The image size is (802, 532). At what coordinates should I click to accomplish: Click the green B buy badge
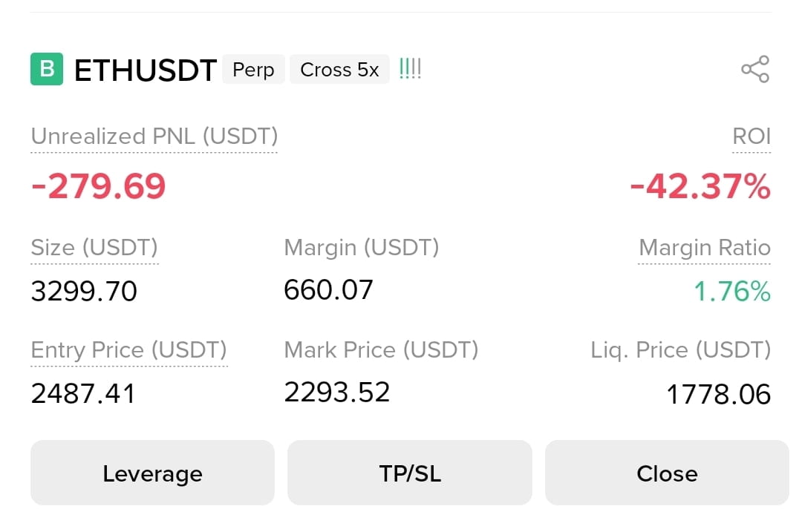[x=47, y=69]
